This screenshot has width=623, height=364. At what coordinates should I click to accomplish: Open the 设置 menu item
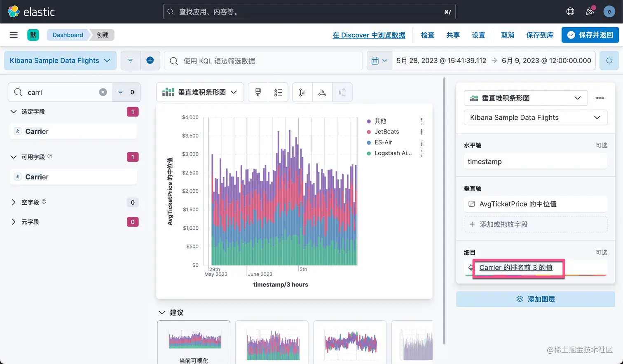pyautogui.click(x=478, y=35)
